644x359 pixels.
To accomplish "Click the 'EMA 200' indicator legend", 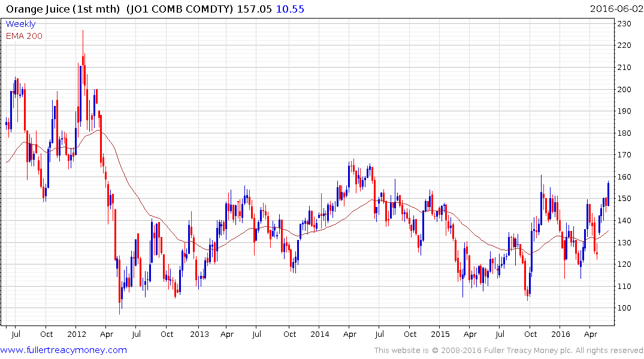I will [24, 36].
